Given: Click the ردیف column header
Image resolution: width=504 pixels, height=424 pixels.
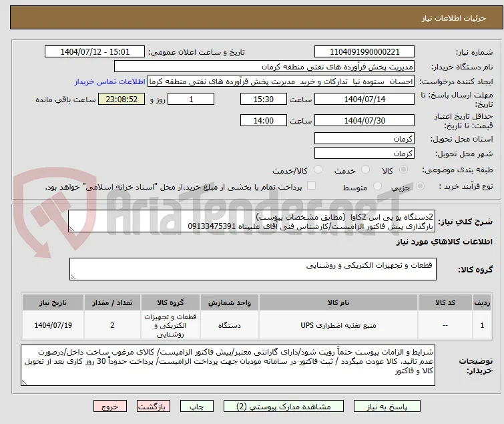Looking at the screenshot, I should 482,302.
